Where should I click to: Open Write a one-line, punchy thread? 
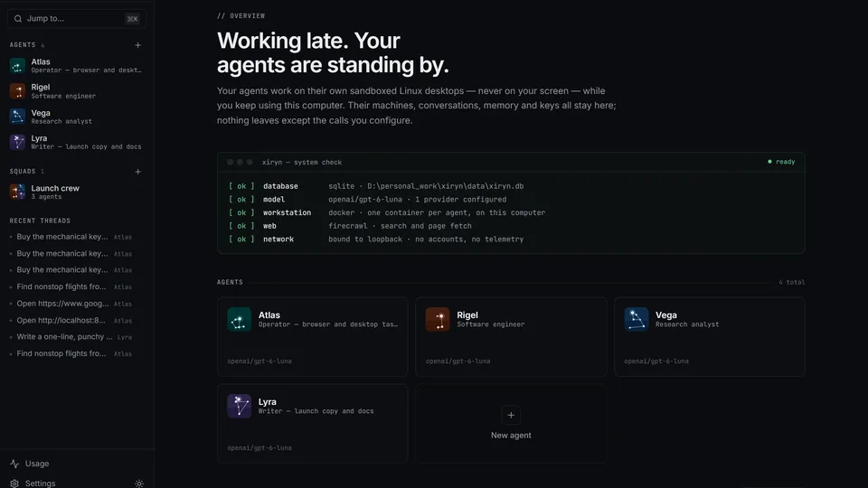pos(72,337)
